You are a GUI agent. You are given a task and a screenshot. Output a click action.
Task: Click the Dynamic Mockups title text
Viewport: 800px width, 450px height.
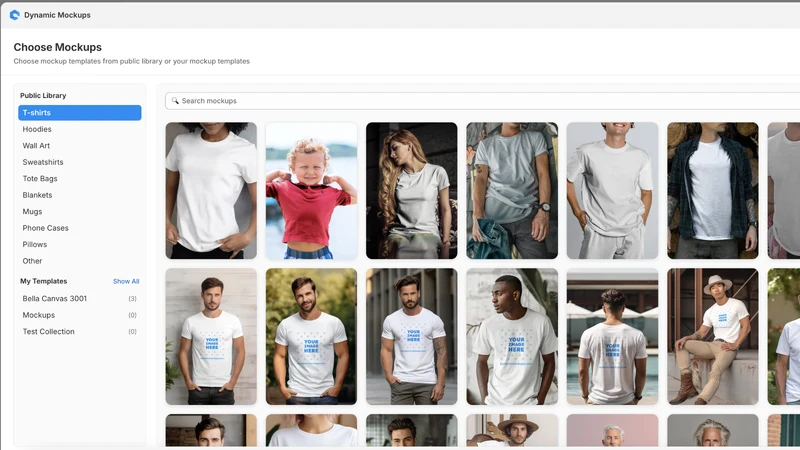pyautogui.click(x=57, y=15)
